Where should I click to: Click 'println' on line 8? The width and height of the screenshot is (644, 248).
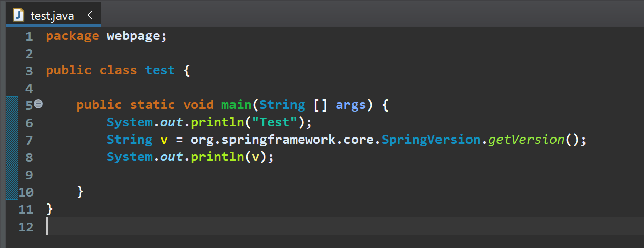pyautogui.click(x=217, y=157)
